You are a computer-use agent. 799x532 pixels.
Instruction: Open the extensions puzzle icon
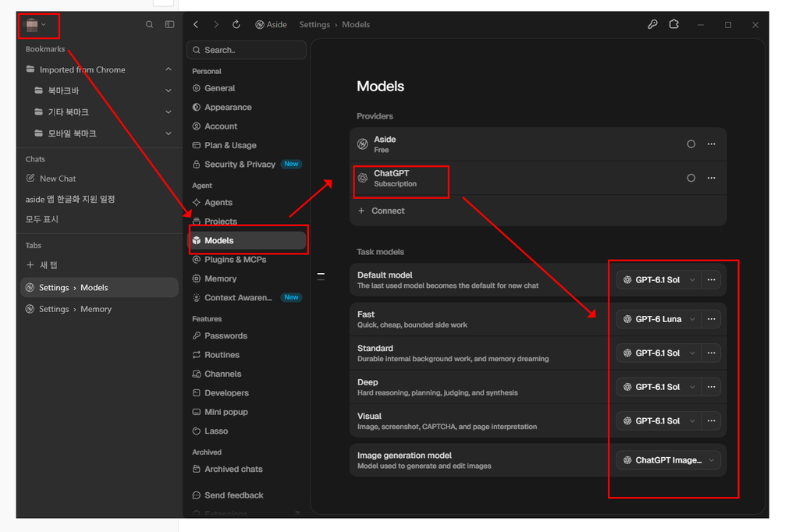[x=674, y=24]
